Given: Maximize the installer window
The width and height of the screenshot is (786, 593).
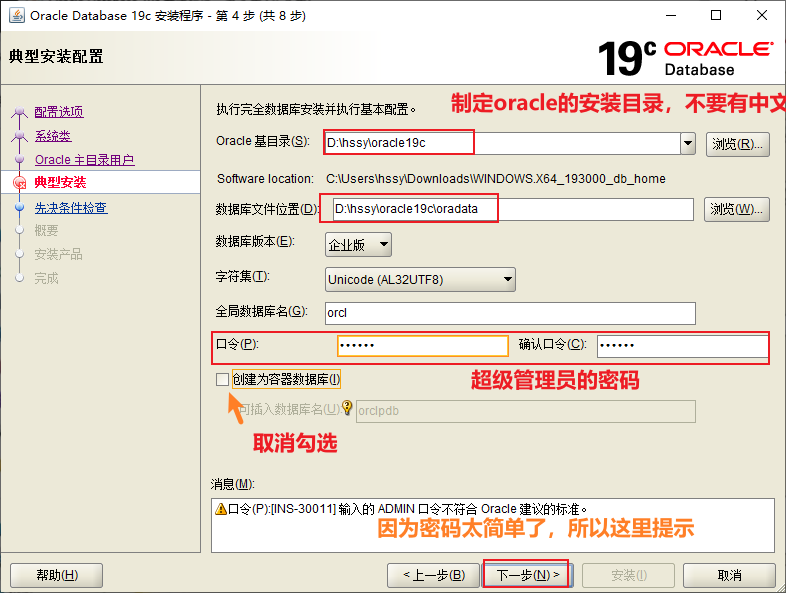Looking at the screenshot, I should point(716,16).
